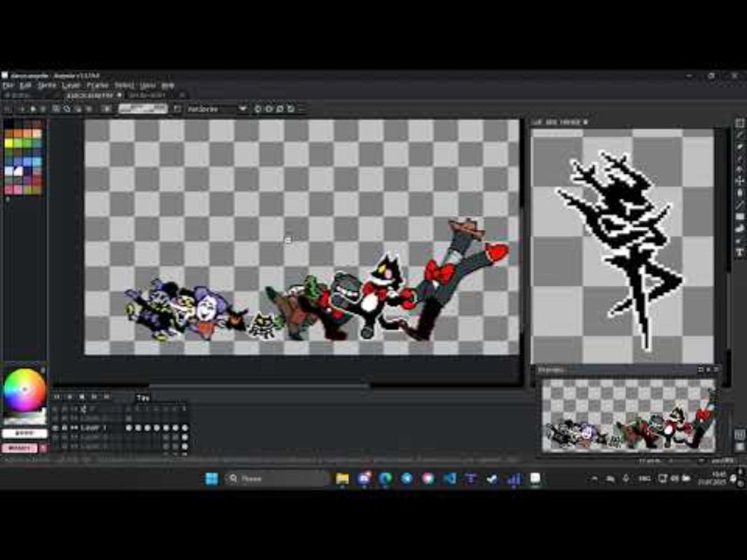This screenshot has height=560, width=747.
Task: Toggle continuous link icon of Layer 1
Action: point(74,428)
